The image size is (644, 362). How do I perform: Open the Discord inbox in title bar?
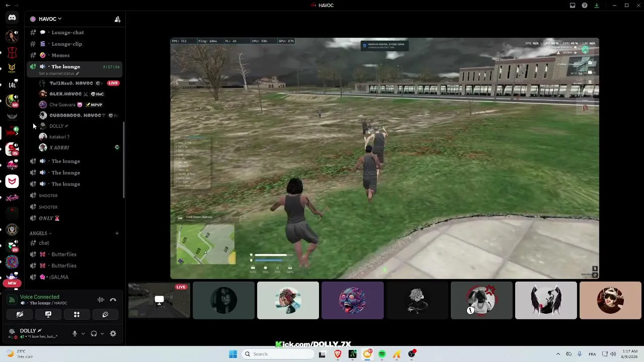573,6
